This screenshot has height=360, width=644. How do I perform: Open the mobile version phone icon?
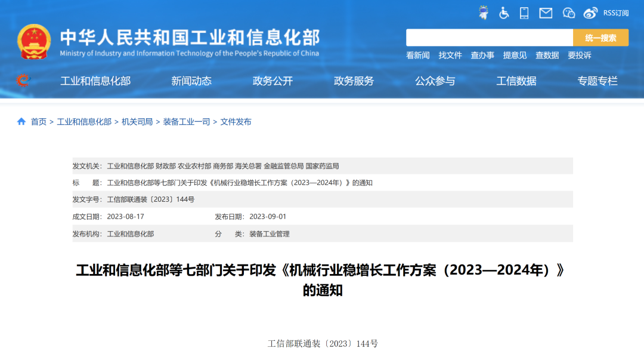[524, 13]
